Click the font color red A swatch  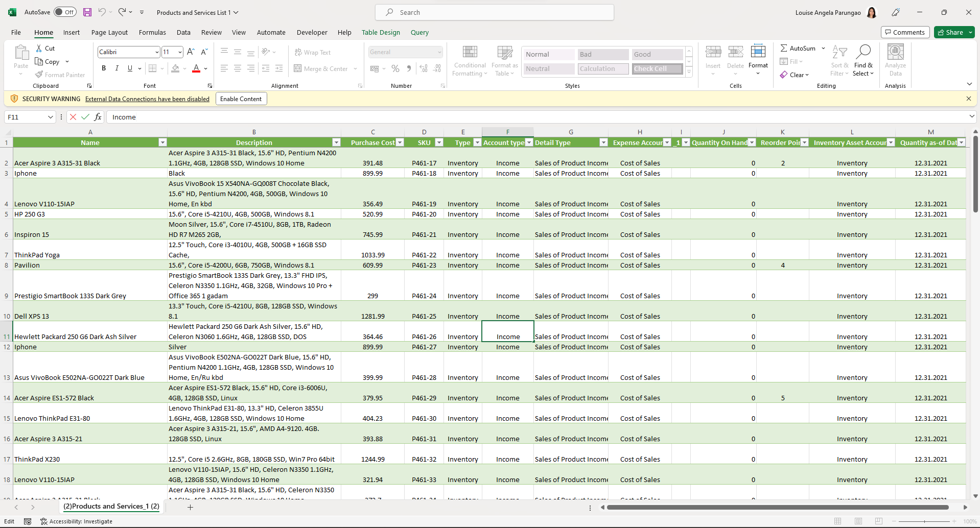point(196,68)
